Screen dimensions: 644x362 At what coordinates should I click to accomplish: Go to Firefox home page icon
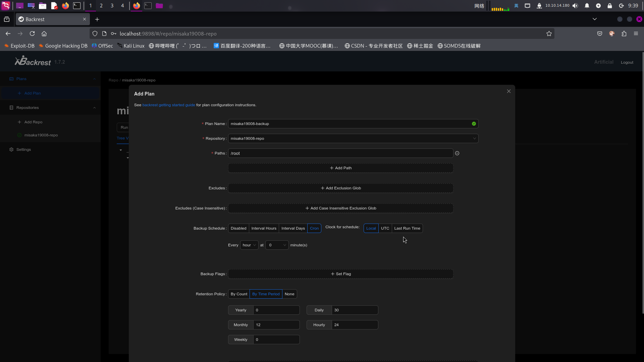44,34
